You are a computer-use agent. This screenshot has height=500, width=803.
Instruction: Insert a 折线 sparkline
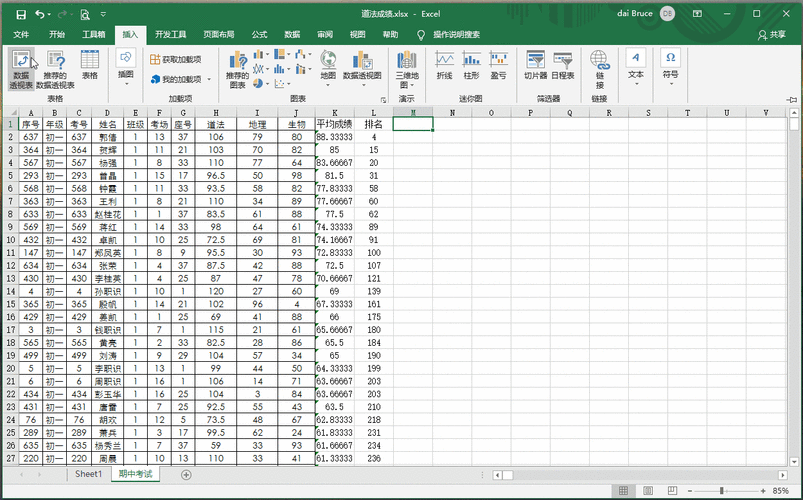[445, 65]
